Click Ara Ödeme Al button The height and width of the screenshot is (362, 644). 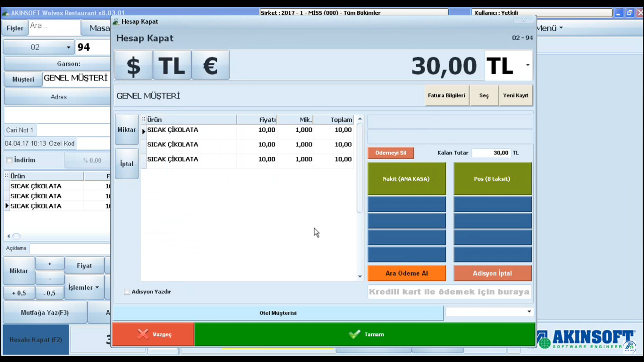pyautogui.click(x=407, y=273)
